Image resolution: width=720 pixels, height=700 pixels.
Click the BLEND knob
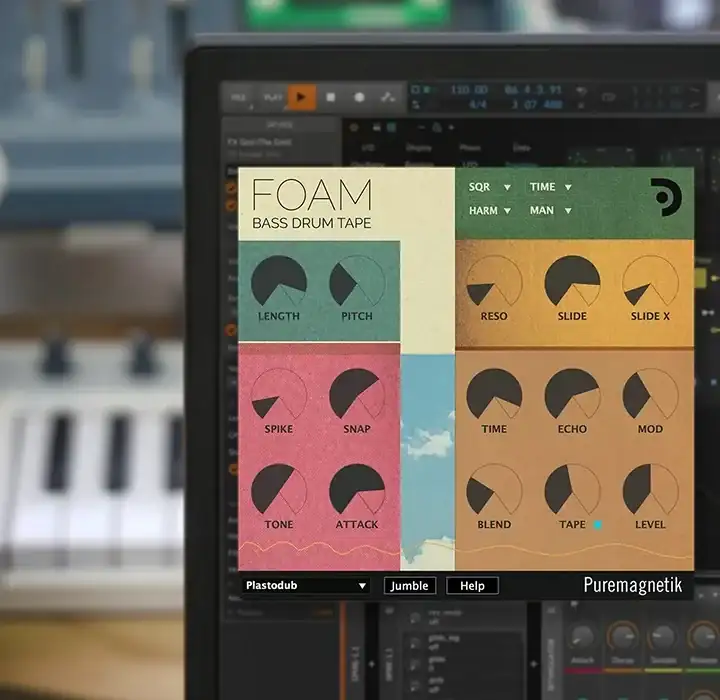(x=494, y=491)
